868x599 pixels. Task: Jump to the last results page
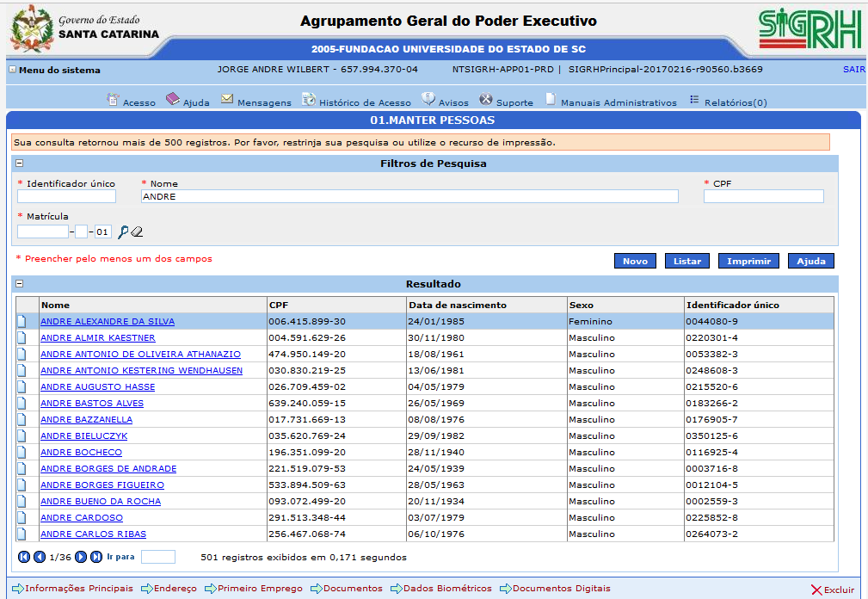tap(96, 557)
